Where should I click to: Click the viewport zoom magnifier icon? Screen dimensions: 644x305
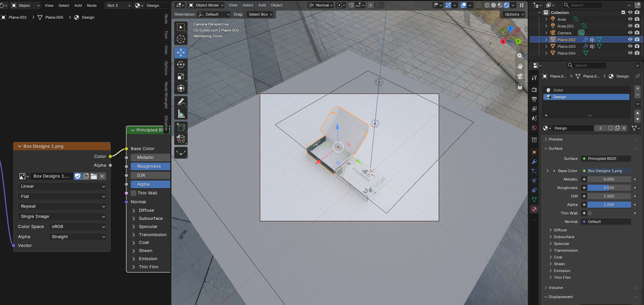coord(520,56)
